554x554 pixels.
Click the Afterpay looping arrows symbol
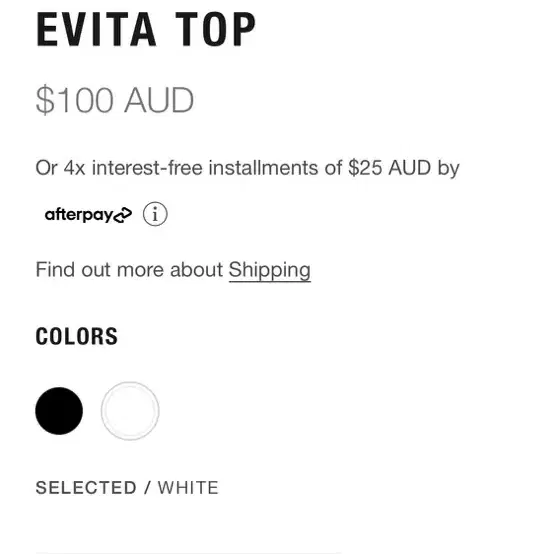[x=123, y=215]
